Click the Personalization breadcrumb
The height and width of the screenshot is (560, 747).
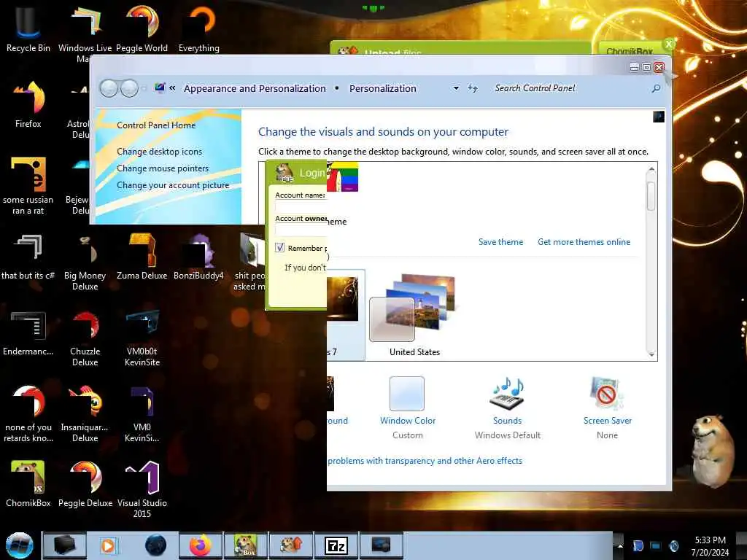click(382, 88)
